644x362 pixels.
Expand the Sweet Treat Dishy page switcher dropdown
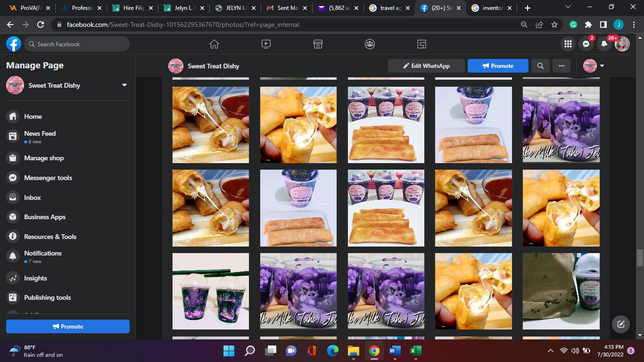pos(124,85)
